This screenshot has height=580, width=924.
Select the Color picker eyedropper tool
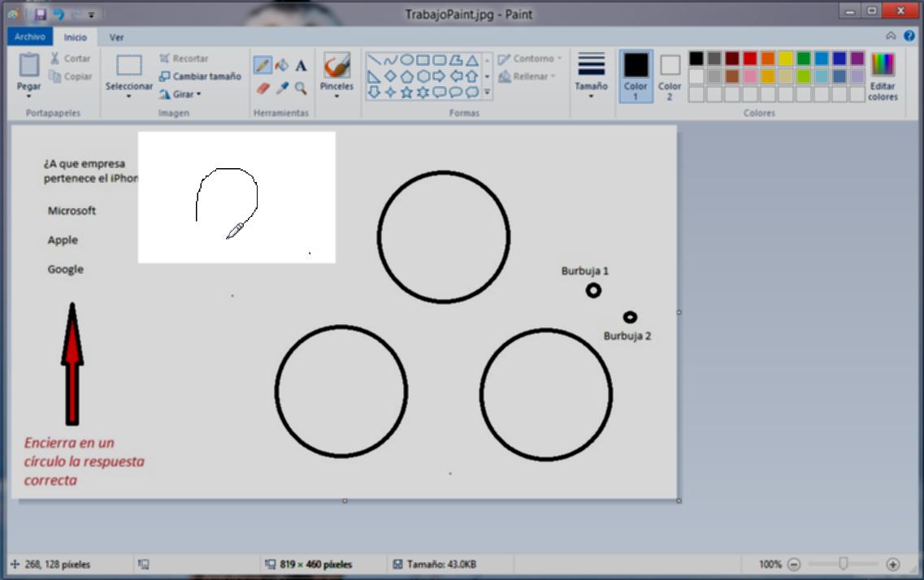[282, 88]
